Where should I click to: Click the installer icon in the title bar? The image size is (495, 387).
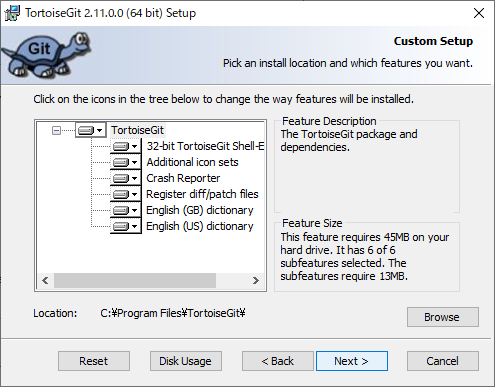coord(12,13)
